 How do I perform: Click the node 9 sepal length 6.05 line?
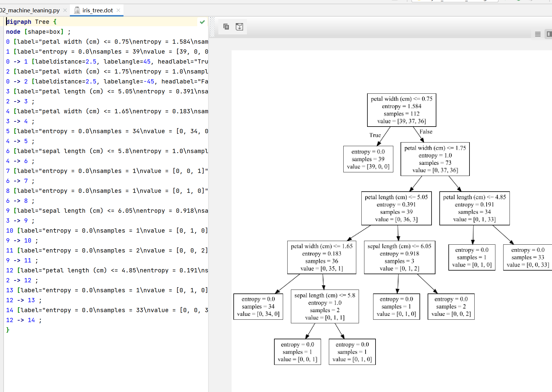pyautogui.click(x=107, y=211)
